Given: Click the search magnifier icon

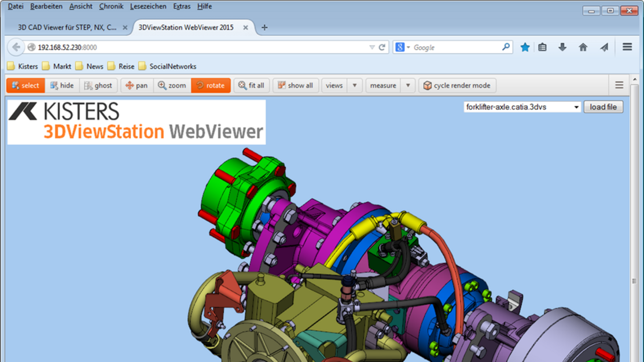Looking at the screenshot, I should 506,47.
